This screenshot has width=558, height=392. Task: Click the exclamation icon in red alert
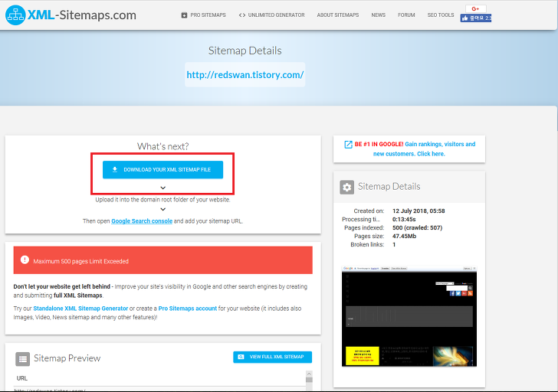click(25, 260)
